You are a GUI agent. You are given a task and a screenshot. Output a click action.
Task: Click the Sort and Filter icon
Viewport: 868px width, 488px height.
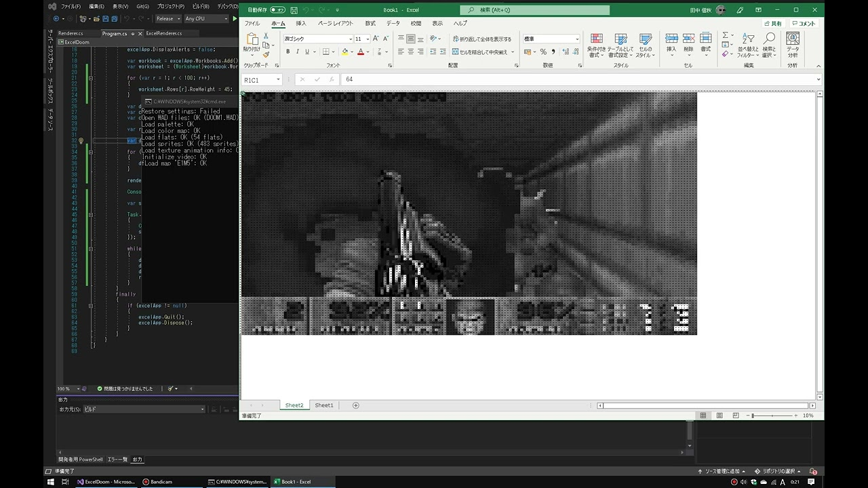click(749, 45)
